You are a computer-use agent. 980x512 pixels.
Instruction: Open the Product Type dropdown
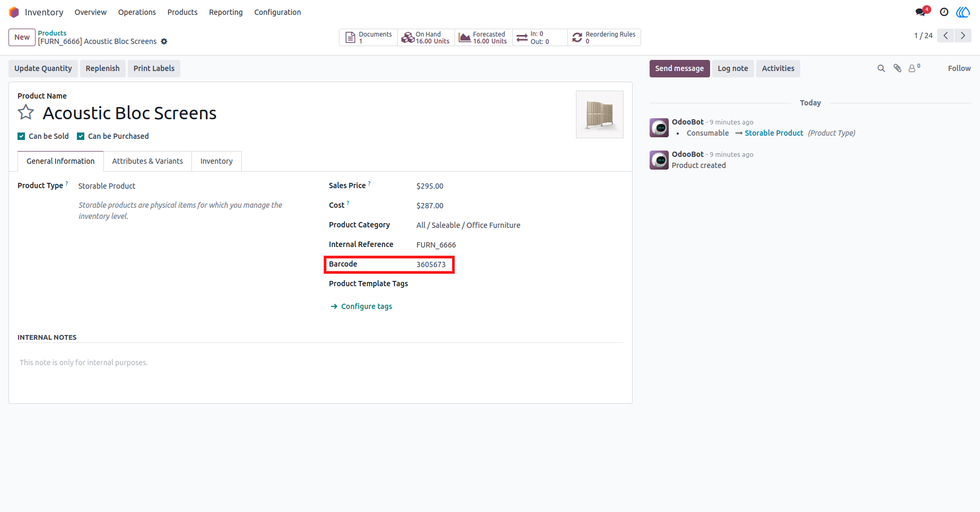[194, 186]
